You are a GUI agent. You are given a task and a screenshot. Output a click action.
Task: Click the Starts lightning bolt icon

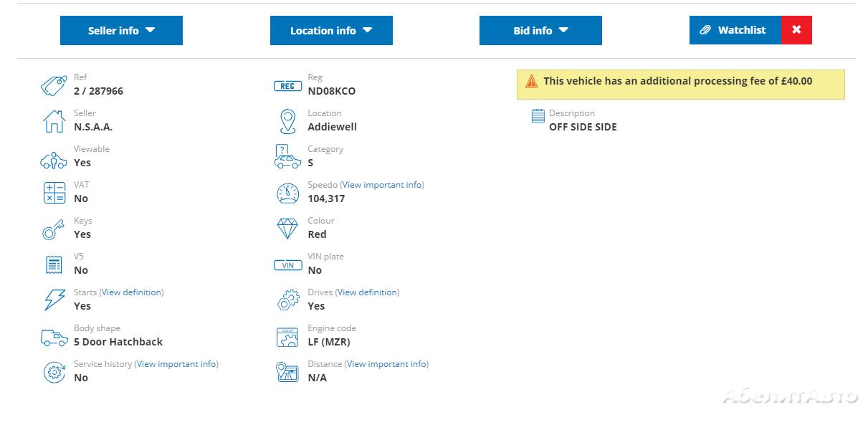[x=54, y=300]
